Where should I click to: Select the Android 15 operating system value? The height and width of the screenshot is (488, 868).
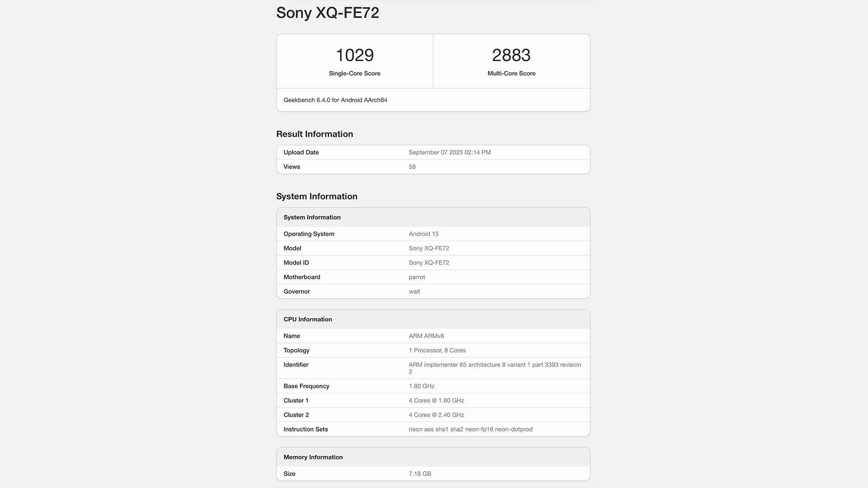click(423, 234)
